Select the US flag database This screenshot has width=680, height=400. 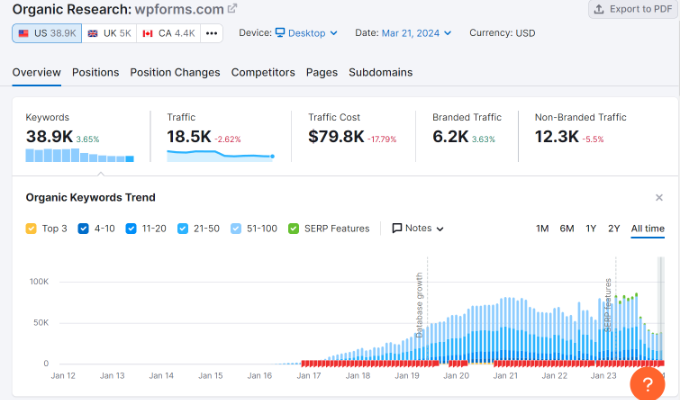(x=45, y=33)
